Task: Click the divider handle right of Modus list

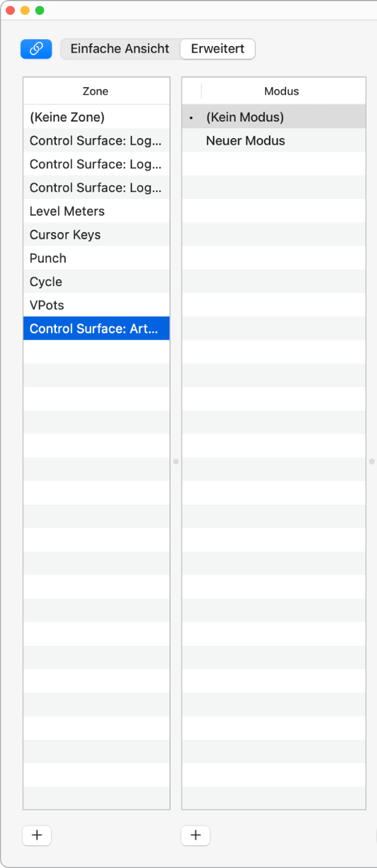Action: click(371, 461)
